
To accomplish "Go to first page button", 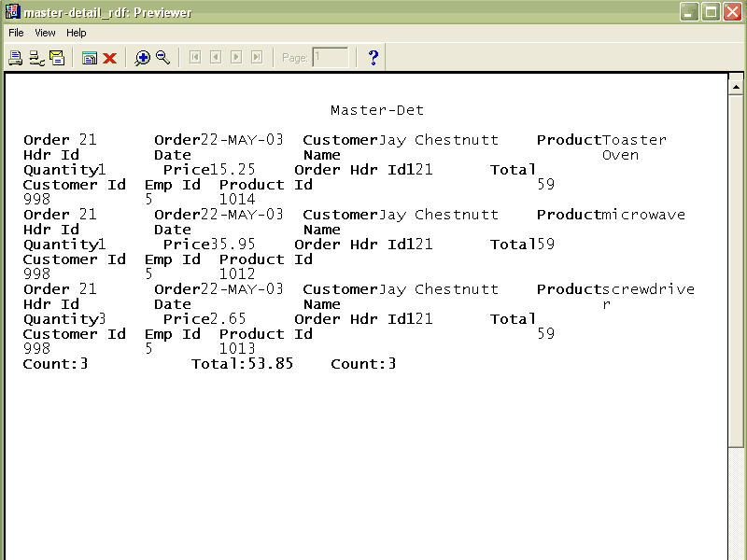I will pos(195,58).
